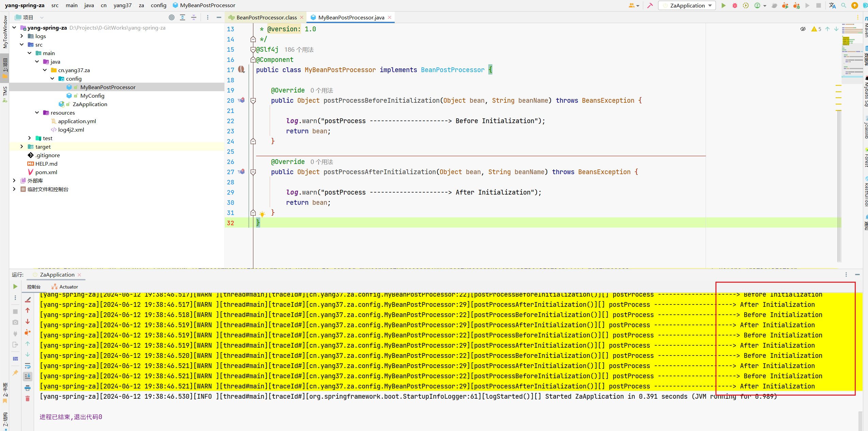Toggle soft-wrap in console
The image size is (868, 431).
[28, 366]
